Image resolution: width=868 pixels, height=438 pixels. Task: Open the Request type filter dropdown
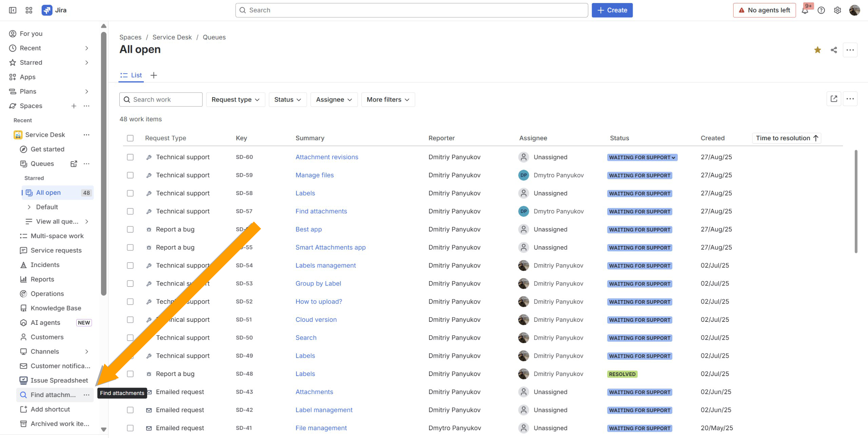pos(235,100)
